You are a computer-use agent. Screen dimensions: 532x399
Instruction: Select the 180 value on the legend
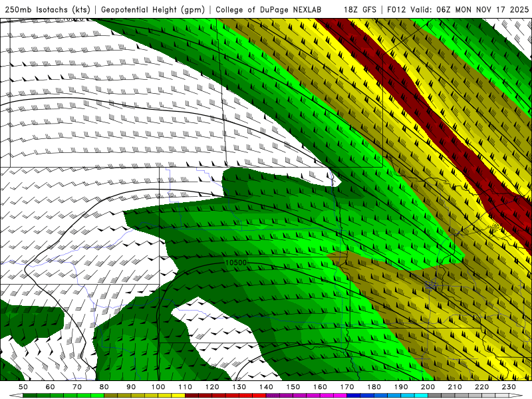(x=374, y=387)
